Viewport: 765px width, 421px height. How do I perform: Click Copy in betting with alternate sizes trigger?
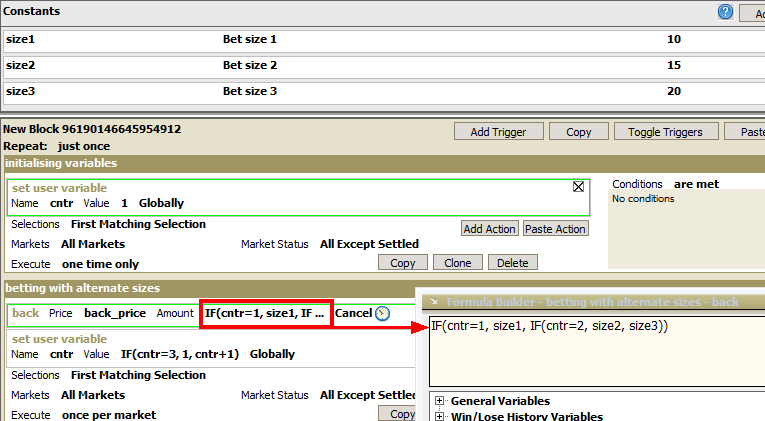399,414
